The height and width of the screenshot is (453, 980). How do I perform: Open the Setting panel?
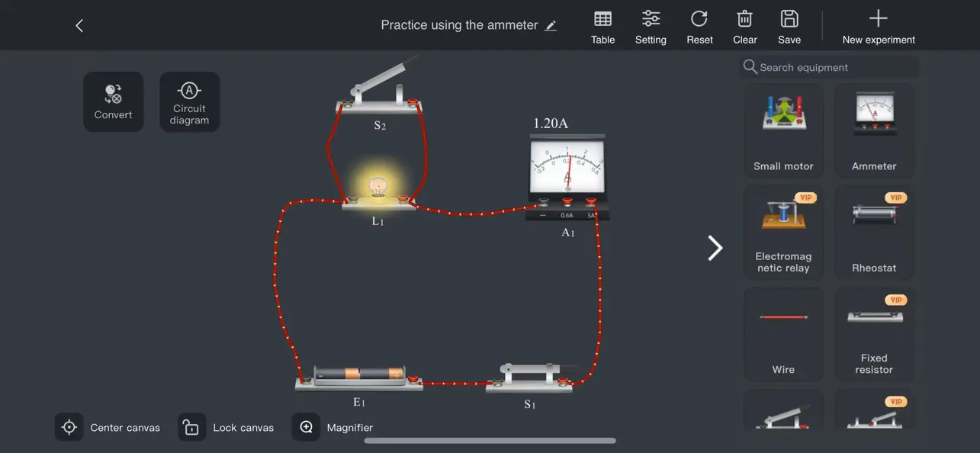pos(651,27)
